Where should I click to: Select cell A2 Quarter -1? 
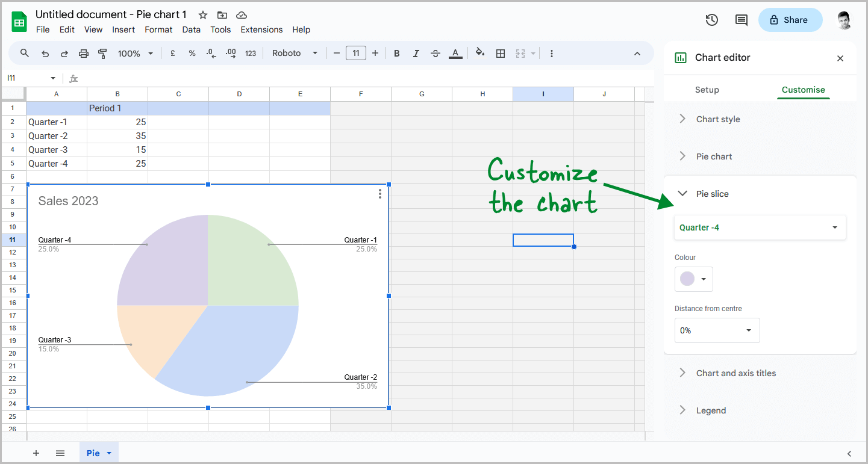pyautogui.click(x=57, y=122)
